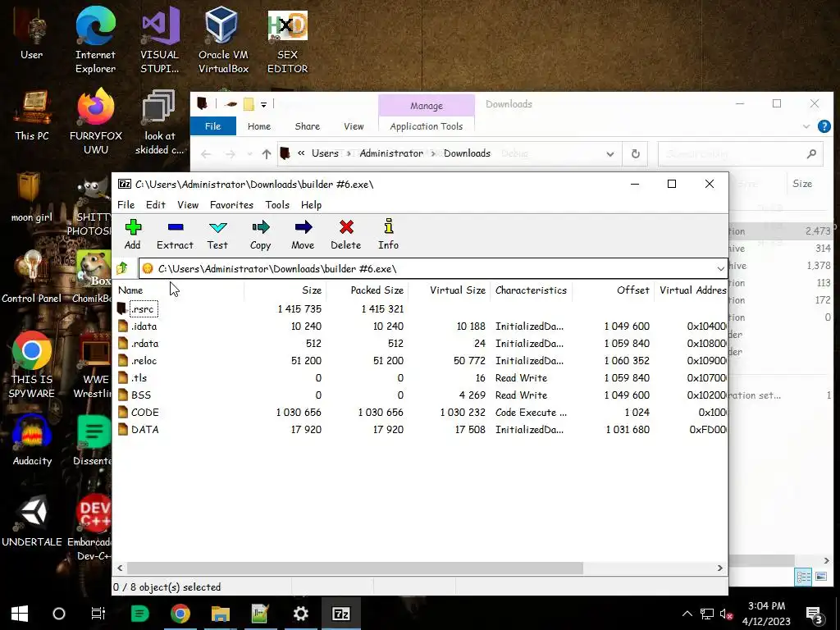Screen dimensions: 840x630
Task: Sort by the Characteristics column
Action: tap(531, 290)
